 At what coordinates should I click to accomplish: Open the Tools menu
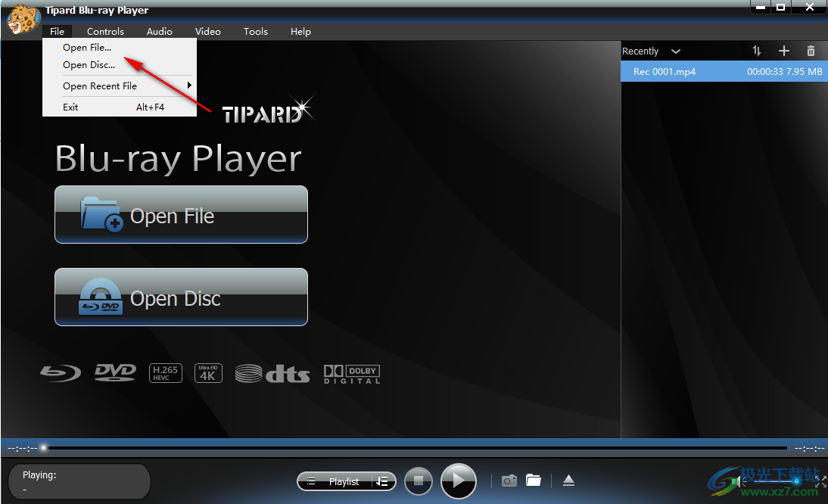256,31
